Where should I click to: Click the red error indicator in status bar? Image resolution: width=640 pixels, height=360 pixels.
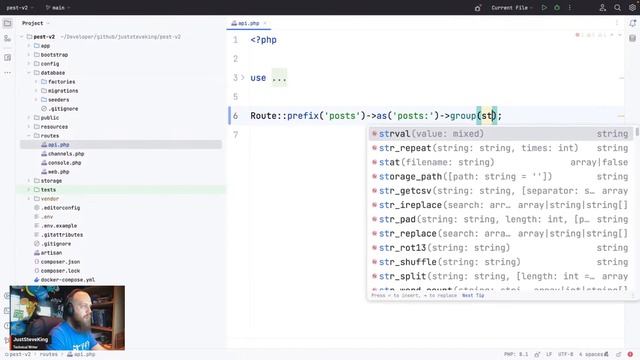click(x=630, y=354)
